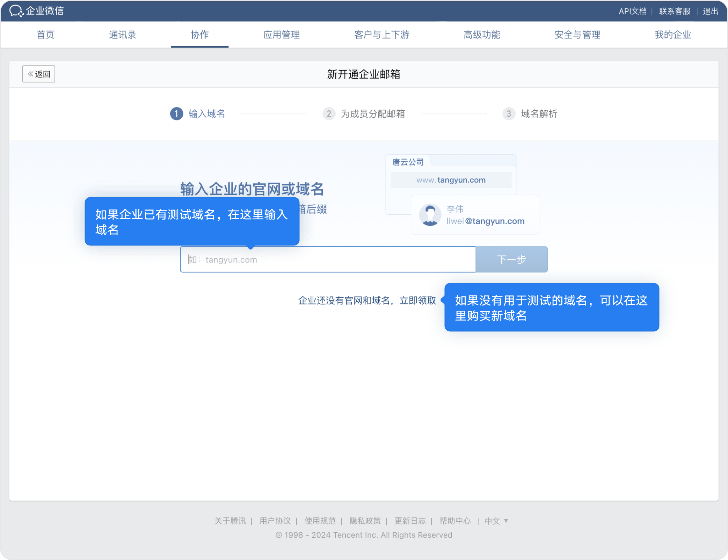This screenshot has height=560, width=728.
Task: Open 安全与管理 tab
Action: (x=577, y=35)
